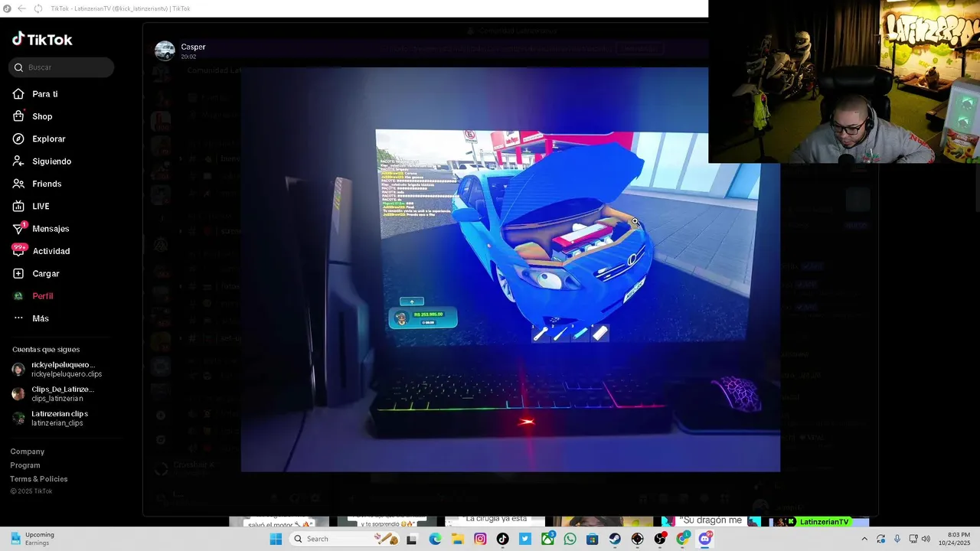Click the plus icon beside Cargar

point(18,273)
